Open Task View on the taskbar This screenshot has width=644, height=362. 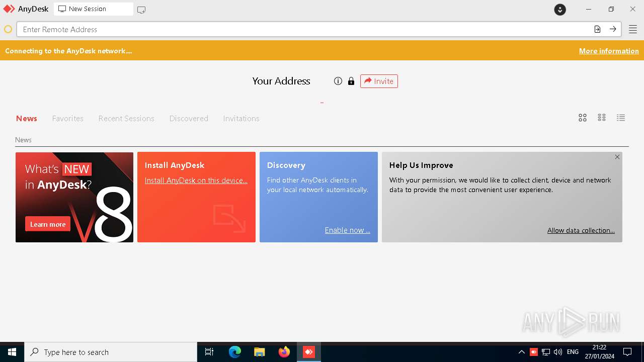click(x=209, y=352)
